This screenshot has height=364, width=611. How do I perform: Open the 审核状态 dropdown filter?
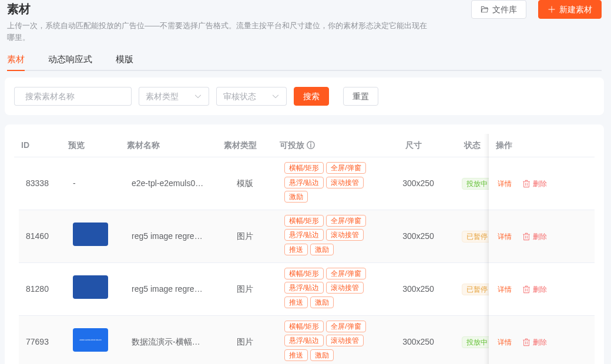pyautogui.click(x=251, y=96)
